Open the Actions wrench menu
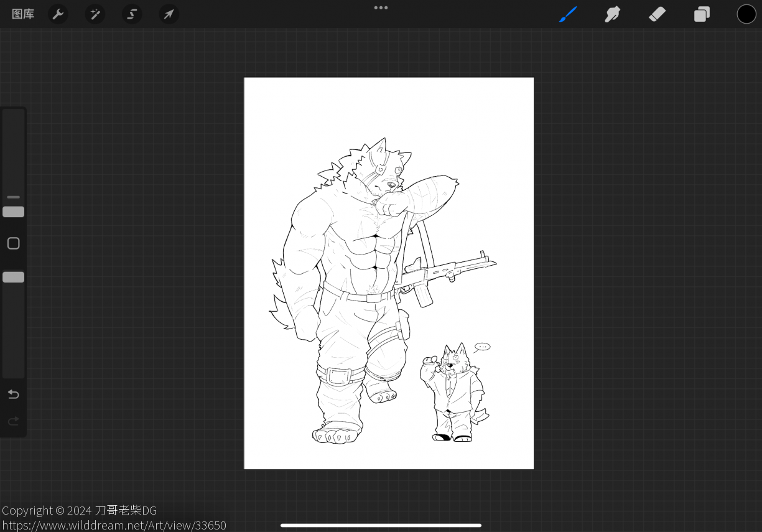The width and height of the screenshot is (762, 532). (x=58, y=14)
